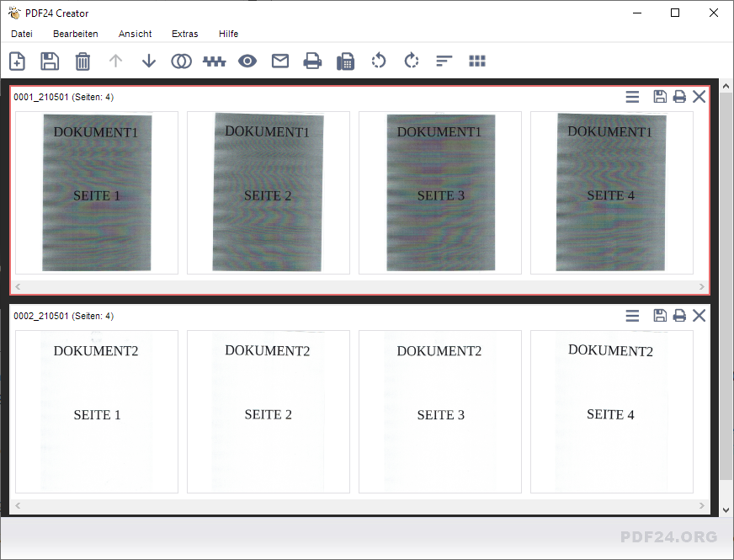
Task: Click the add new file toolbar icon
Action: pos(17,61)
